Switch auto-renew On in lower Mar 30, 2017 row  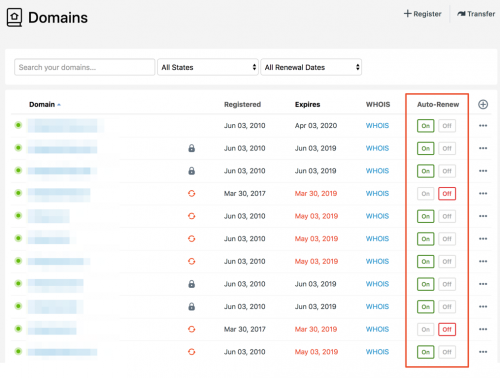(x=426, y=329)
